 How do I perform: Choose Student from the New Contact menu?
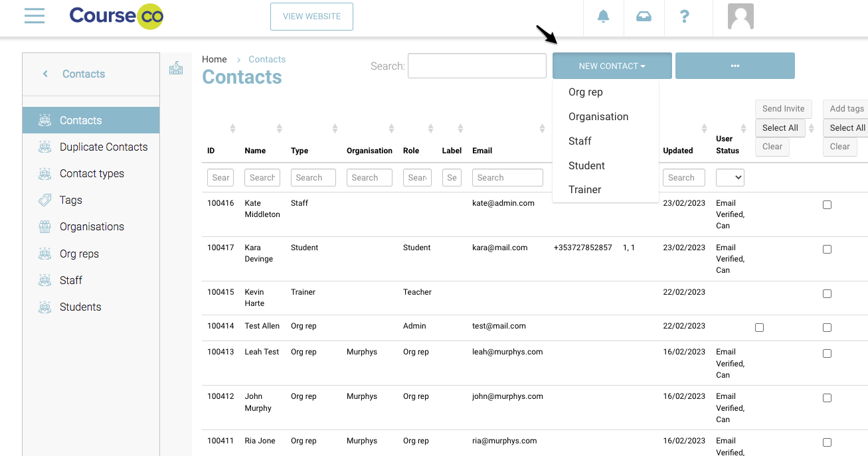[586, 165]
